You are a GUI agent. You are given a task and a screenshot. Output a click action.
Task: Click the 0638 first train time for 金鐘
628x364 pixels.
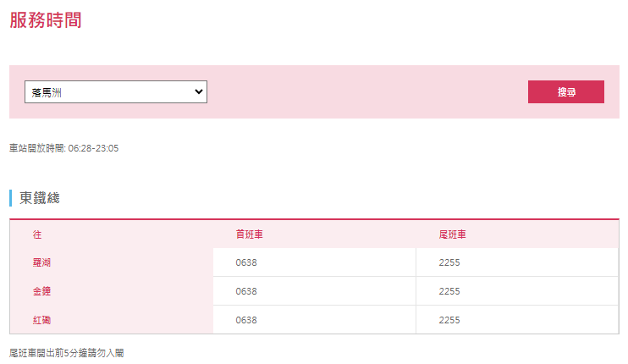(246, 291)
